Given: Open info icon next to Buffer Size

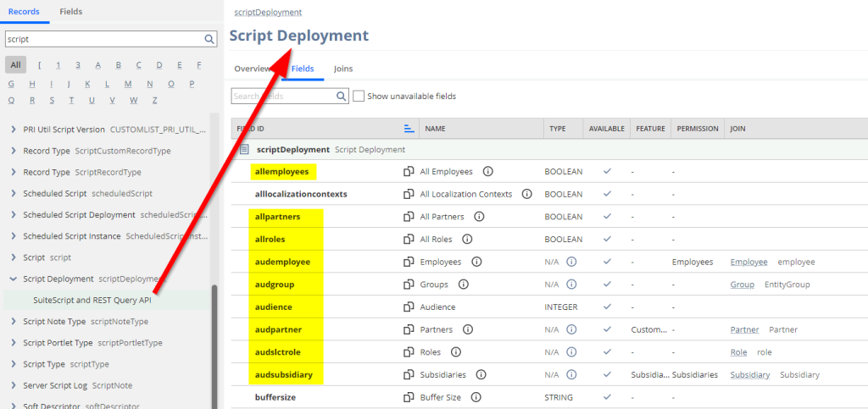Looking at the screenshot, I should (476, 397).
